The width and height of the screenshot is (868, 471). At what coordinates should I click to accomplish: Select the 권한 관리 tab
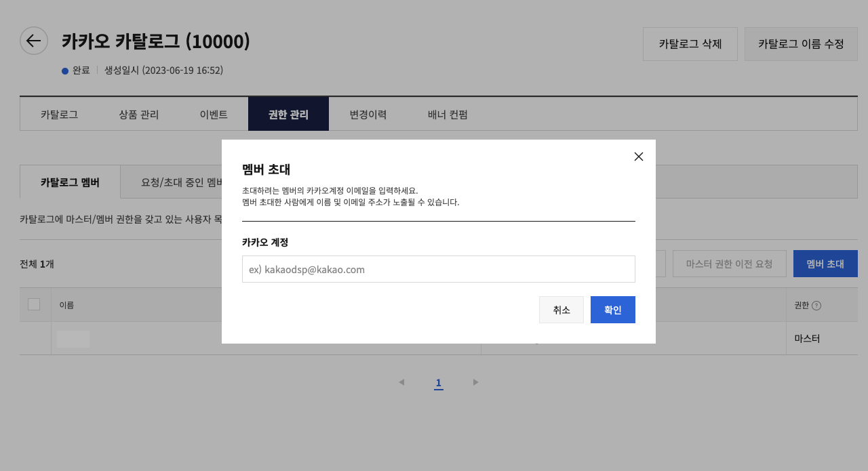pyautogui.click(x=288, y=115)
